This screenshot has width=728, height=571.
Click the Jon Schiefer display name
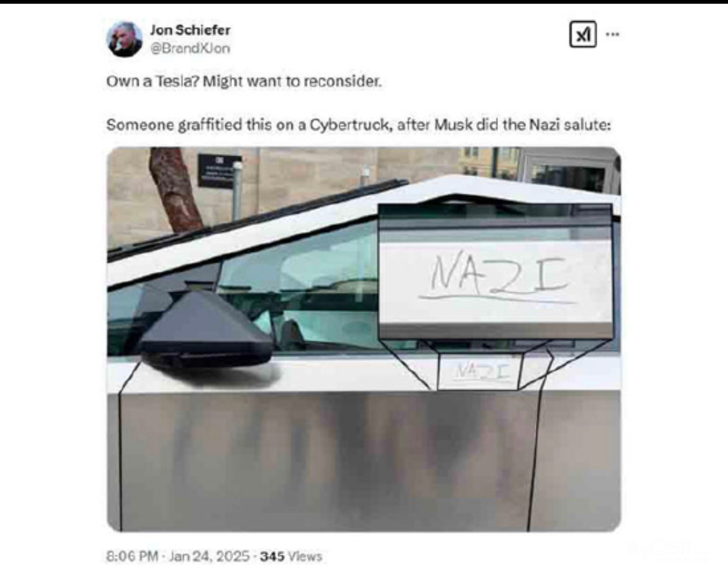[x=190, y=30]
